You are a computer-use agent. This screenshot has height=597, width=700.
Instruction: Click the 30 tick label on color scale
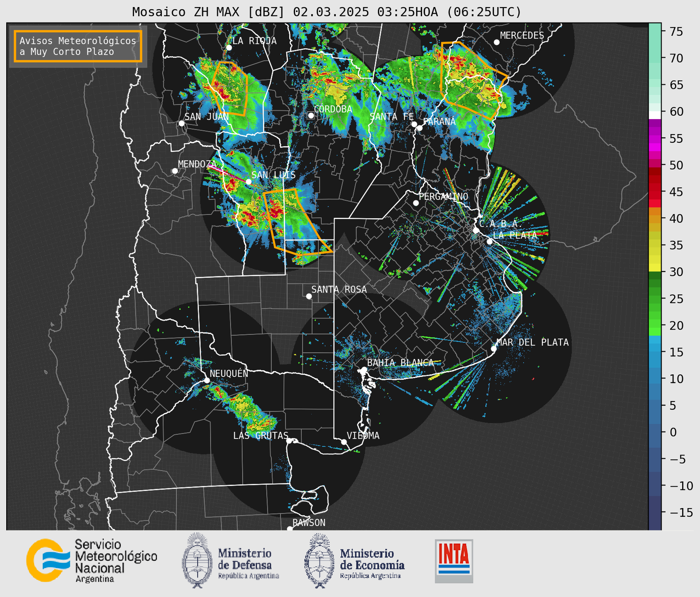pyautogui.click(x=676, y=272)
